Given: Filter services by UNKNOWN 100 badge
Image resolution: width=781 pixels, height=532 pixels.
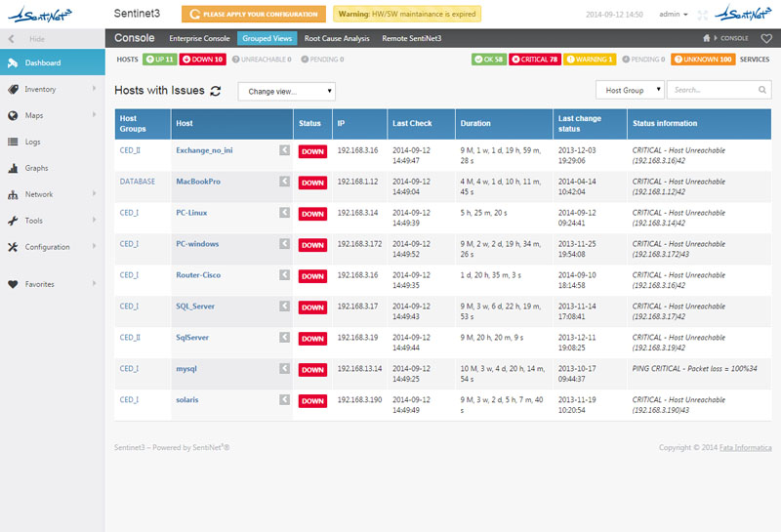Looking at the screenshot, I should 703,60.
